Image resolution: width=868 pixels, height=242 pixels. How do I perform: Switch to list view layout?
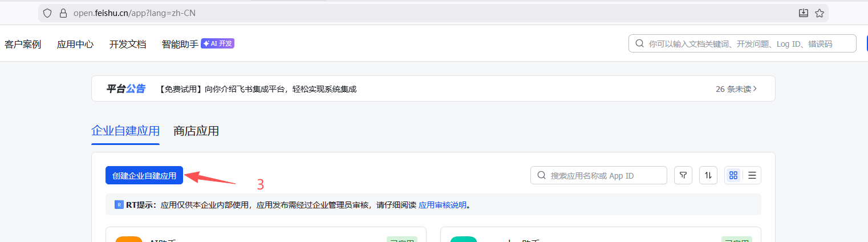pyautogui.click(x=752, y=175)
